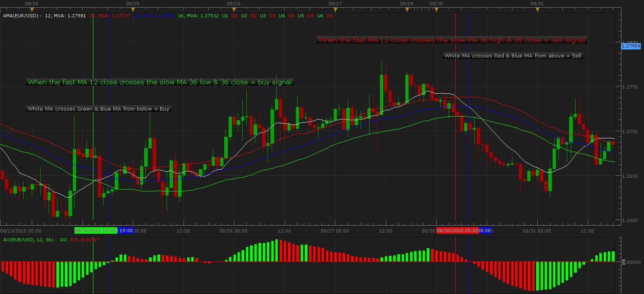Click the green U1 signal label
The width and height of the screenshot is (644, 294).
click(x=225, y=16)
